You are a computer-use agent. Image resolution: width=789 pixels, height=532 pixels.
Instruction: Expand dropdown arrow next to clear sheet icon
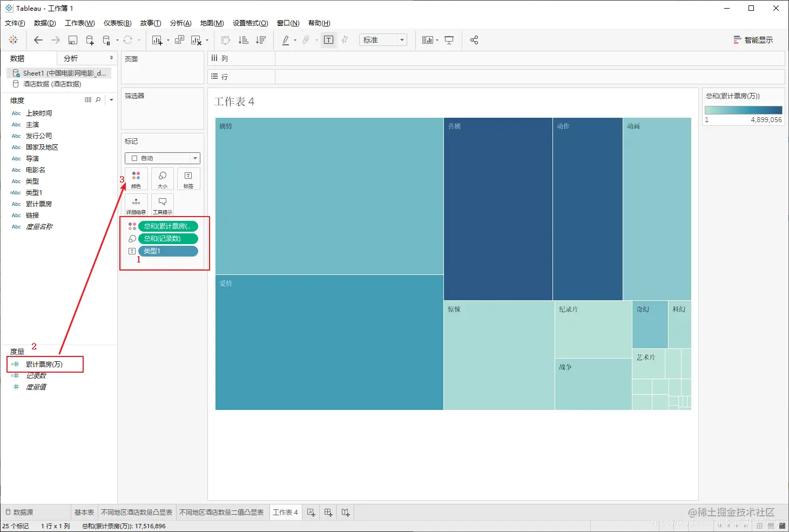pyautogui.click(x=207, y=41)
